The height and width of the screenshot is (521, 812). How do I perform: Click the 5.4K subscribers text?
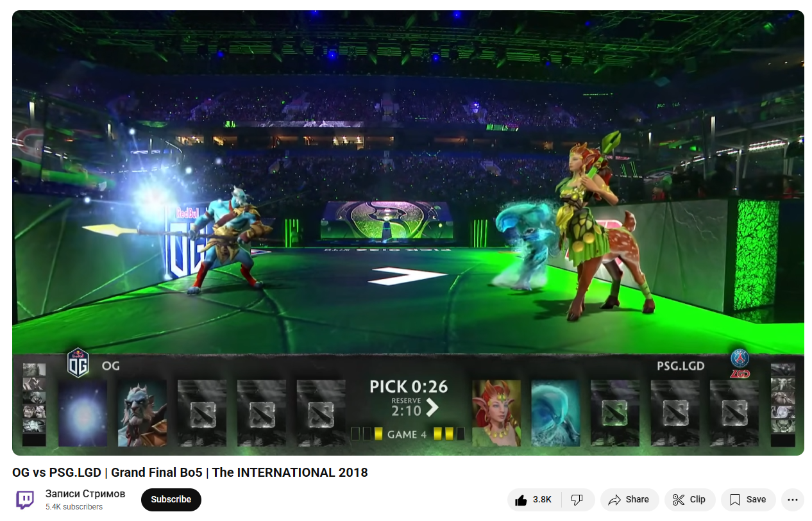pyautogui.click(x=74, y=507)
